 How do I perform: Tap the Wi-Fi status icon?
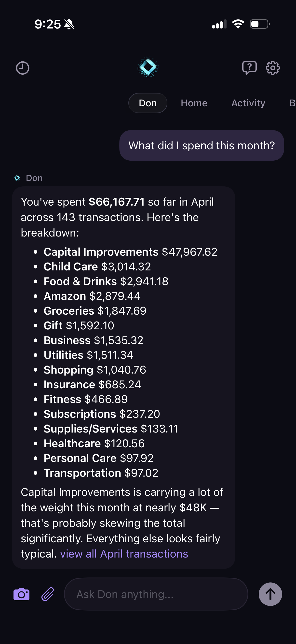[238, 24]
